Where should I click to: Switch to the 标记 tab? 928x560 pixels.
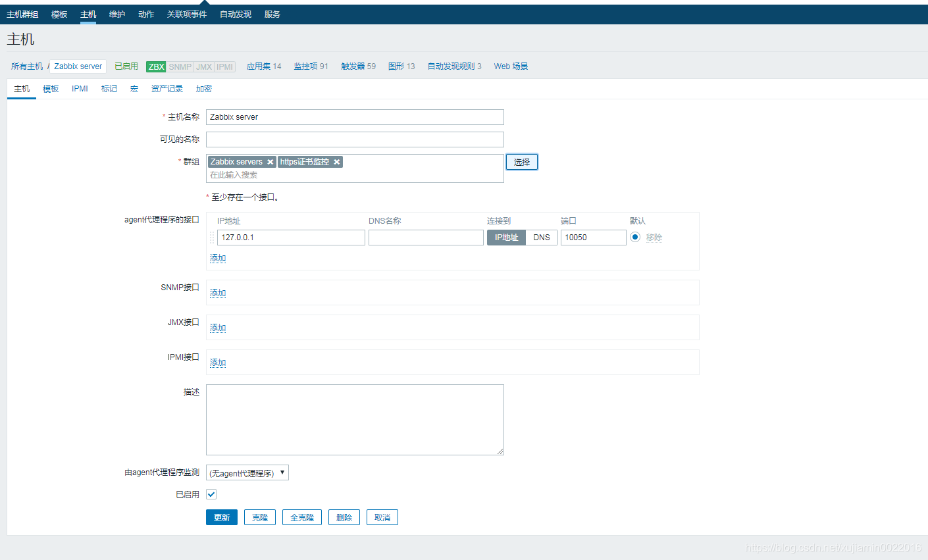click(109, 89)
